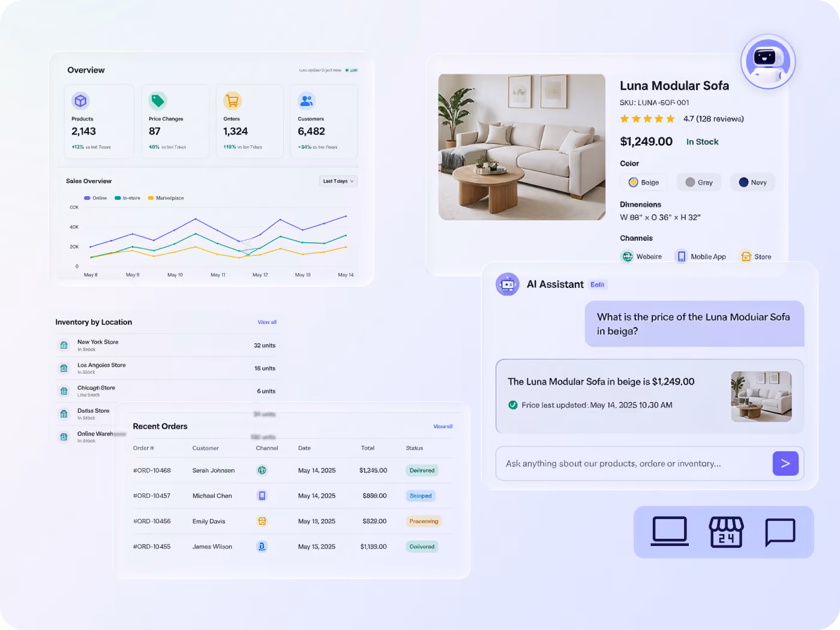Click the Beta badge beside AI Assistant
The width and height of the screenshot is (840, 630).
tap(597, 284)
